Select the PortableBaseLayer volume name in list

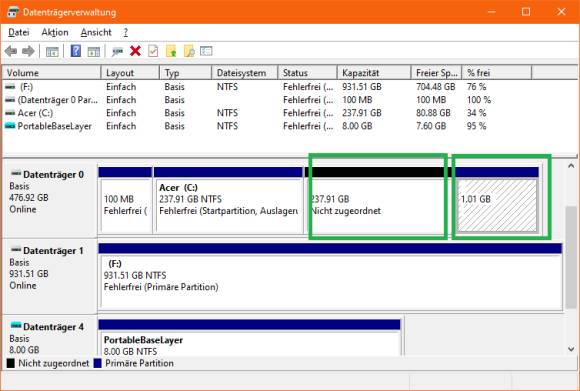[x=54, y=126]
